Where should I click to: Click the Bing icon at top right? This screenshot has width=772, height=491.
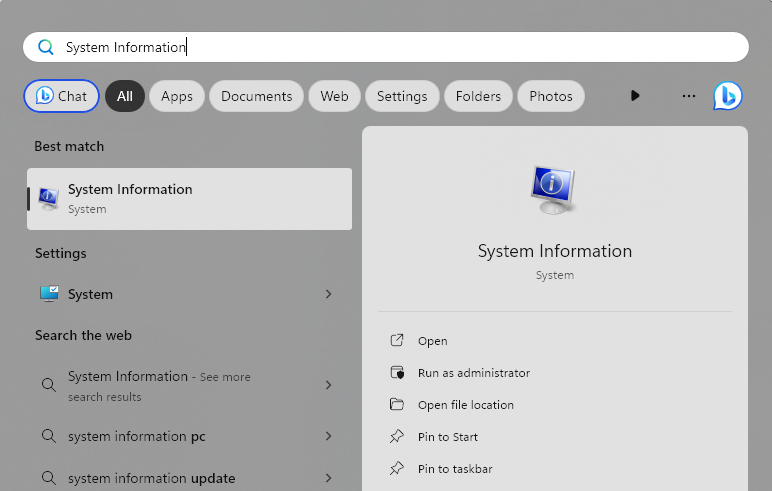(727, 96)
